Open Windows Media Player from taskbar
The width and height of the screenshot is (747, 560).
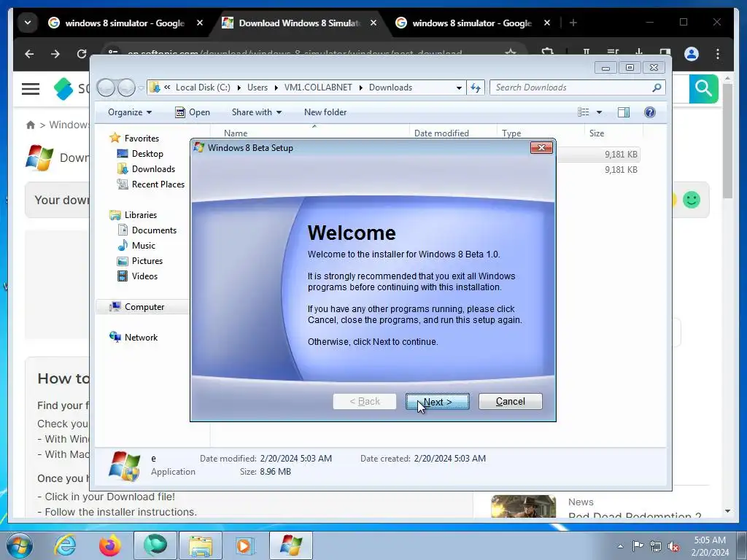coord(246,545)
